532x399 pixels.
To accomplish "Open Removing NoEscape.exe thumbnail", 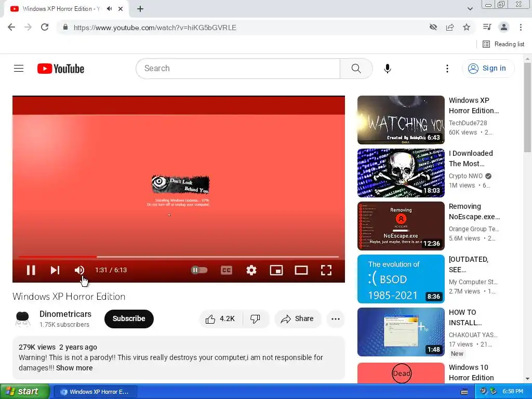I will [x=401, y=226].
